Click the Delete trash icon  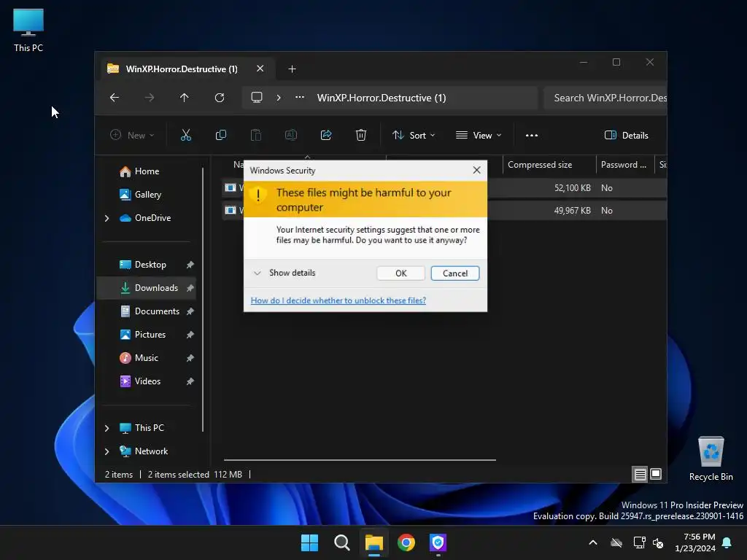tap(361, 135)
